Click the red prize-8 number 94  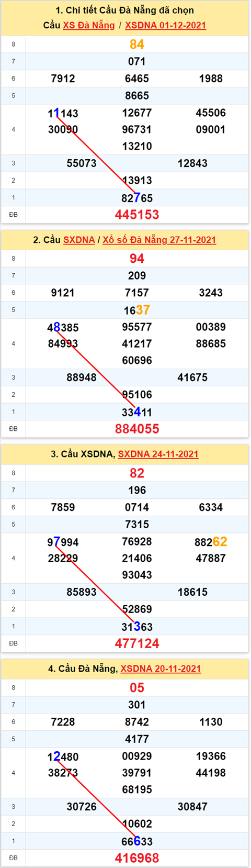pyautogui.click(x=137, y=259)
